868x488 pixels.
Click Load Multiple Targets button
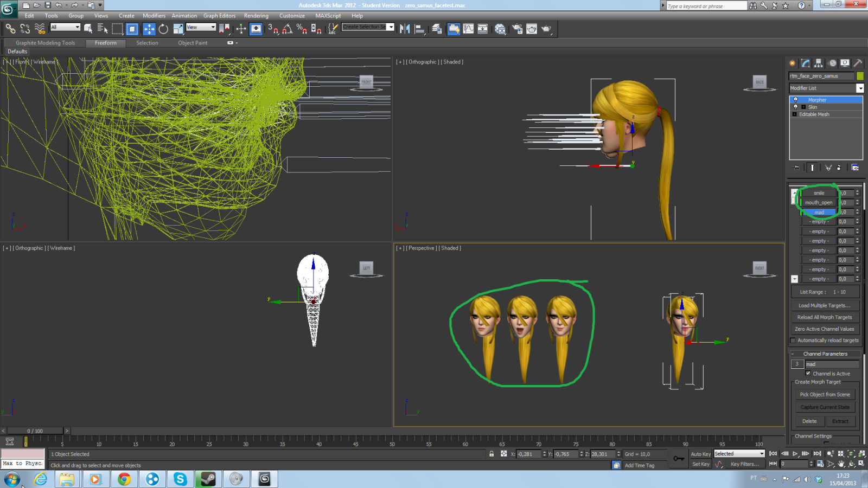click(825, 305)
